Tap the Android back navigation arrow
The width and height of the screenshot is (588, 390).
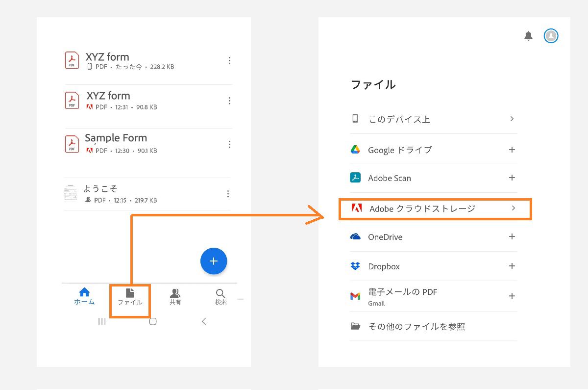pyautogui.click(x=204, y=322)
